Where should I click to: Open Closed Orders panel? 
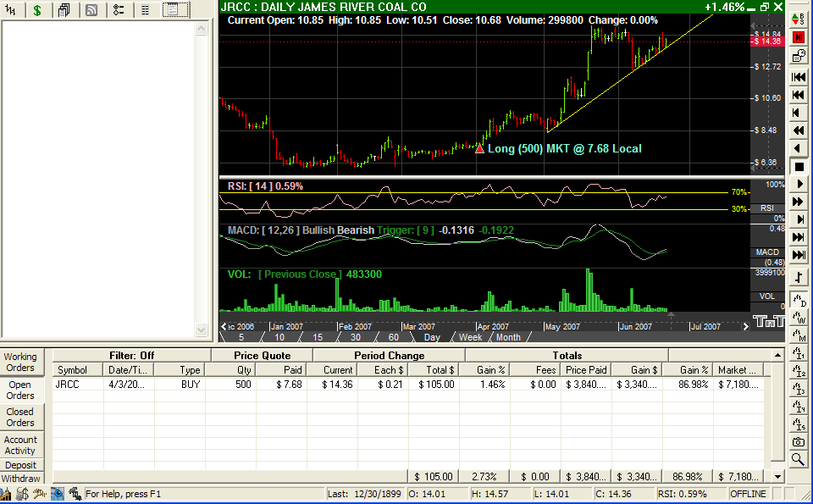(x=20, y=418)
